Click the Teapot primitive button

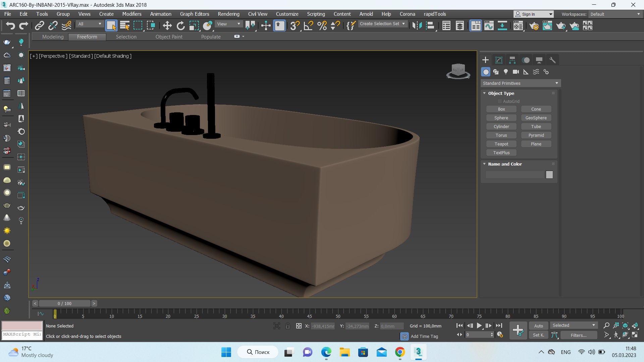click(x=501, y=144)
